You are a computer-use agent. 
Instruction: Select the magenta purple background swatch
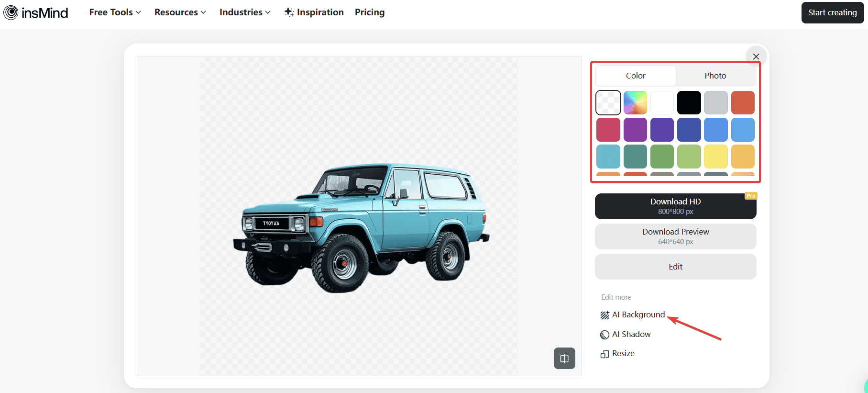[x=635, y=130]
